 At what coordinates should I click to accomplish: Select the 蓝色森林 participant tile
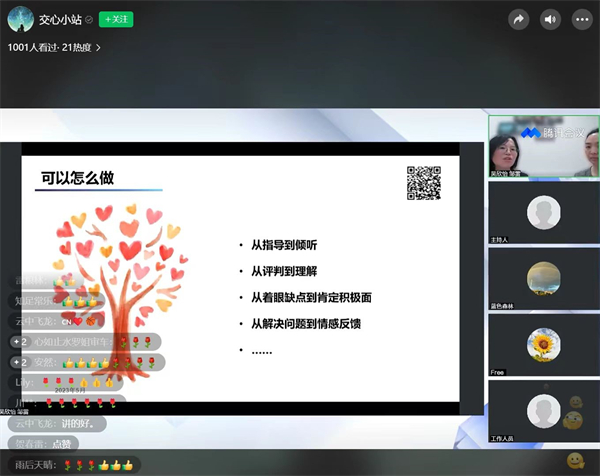[543, 278]
